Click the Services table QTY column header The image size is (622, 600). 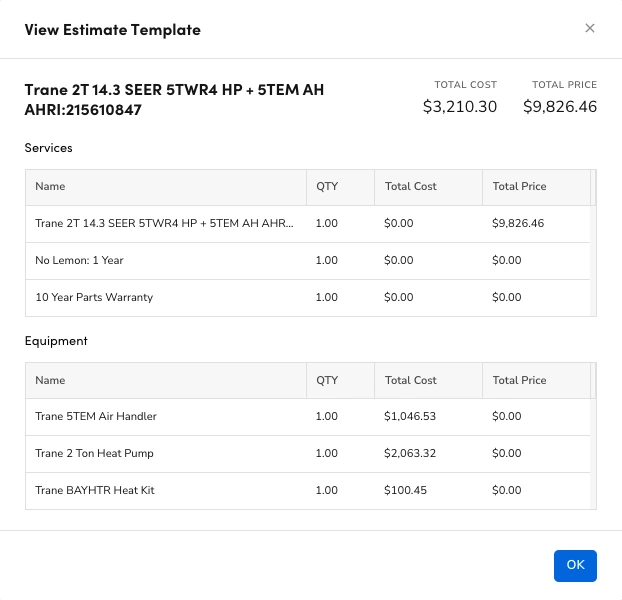point(340,187)
